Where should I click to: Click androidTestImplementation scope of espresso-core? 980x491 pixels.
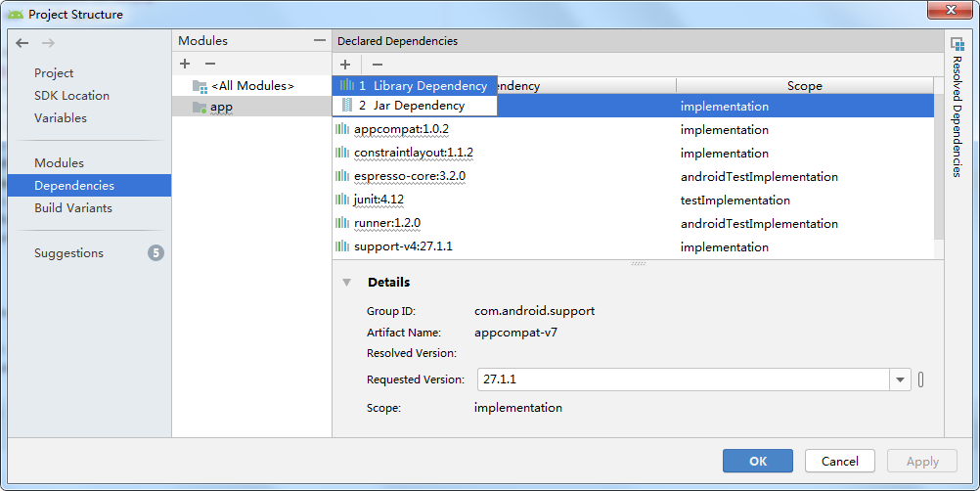tap(759, 177)
